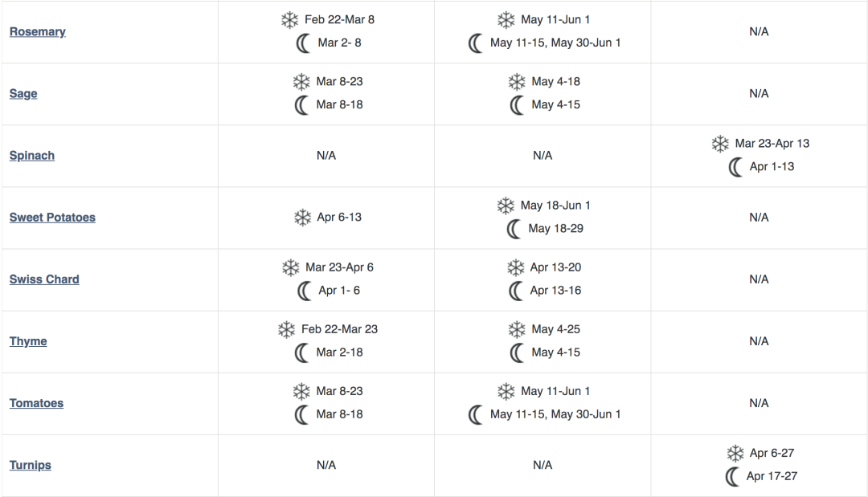Open the Rosemary plant link

click(x=38, y=32)
